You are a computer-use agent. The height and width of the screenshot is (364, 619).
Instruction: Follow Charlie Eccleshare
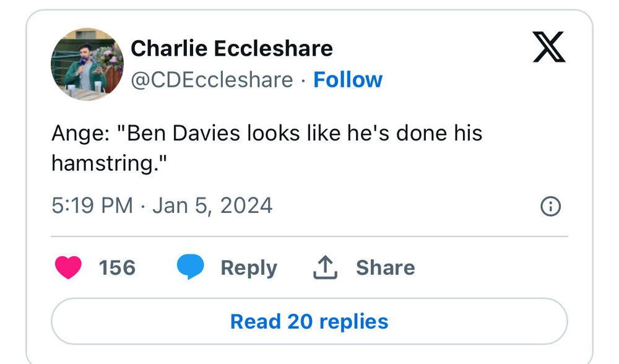(348, 80)
